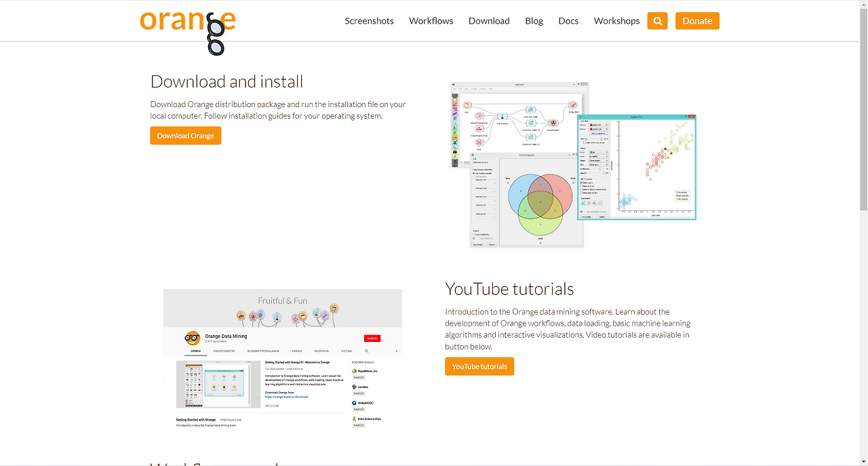Select the 'Download and install' heading
The image size is (868, 466).
226,81
